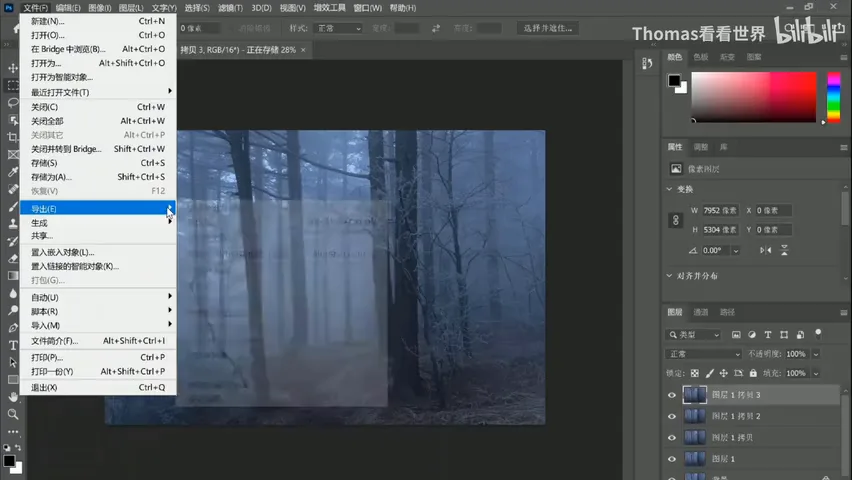The height and width of the screenshot is (480, 852).
Task: Open rotation angle dropdown arrow
Action: [x=736, y=251]
